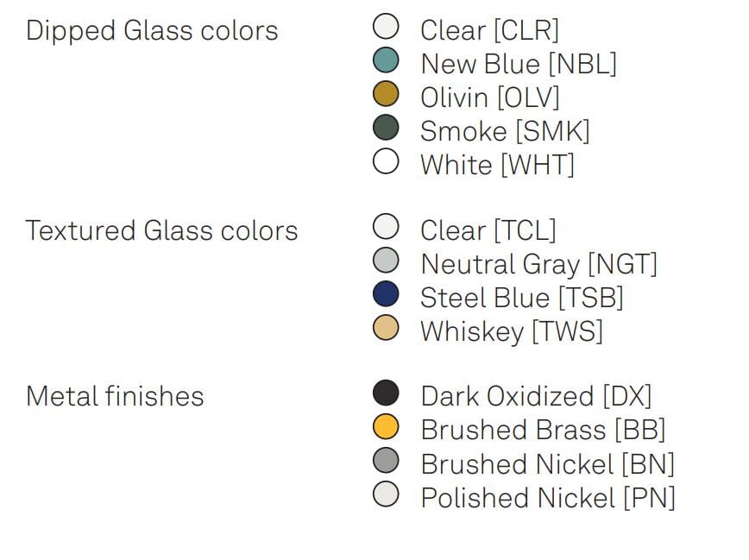Click the "Brushed Brass [BB]" text label
749x560 pixels.
tap(543, 430)
